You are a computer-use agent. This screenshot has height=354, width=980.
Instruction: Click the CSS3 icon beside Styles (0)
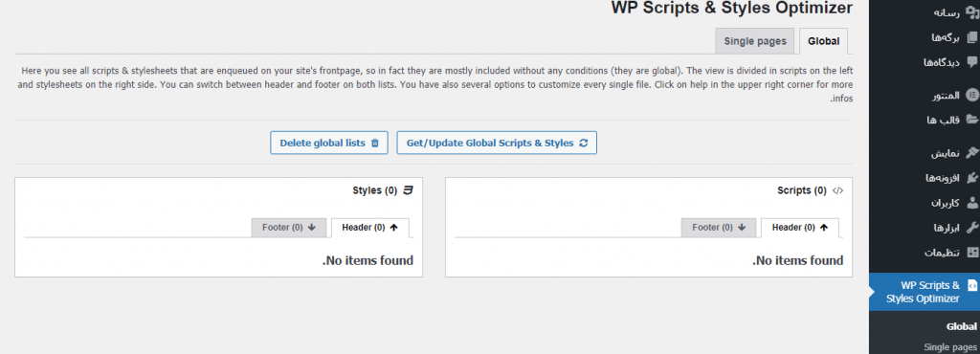click(x=408, y=190)
